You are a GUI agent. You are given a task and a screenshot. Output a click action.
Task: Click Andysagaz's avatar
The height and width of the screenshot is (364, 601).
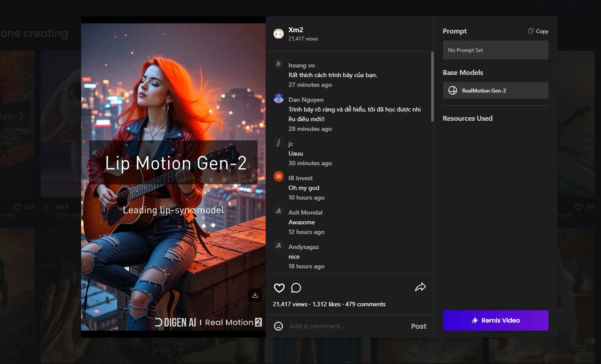point(278,245)
